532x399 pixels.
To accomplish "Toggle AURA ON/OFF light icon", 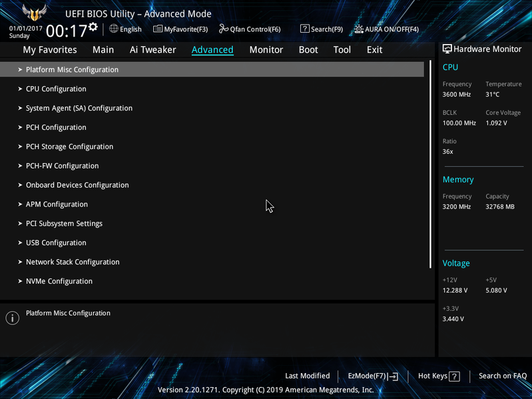I will point(359,29).
